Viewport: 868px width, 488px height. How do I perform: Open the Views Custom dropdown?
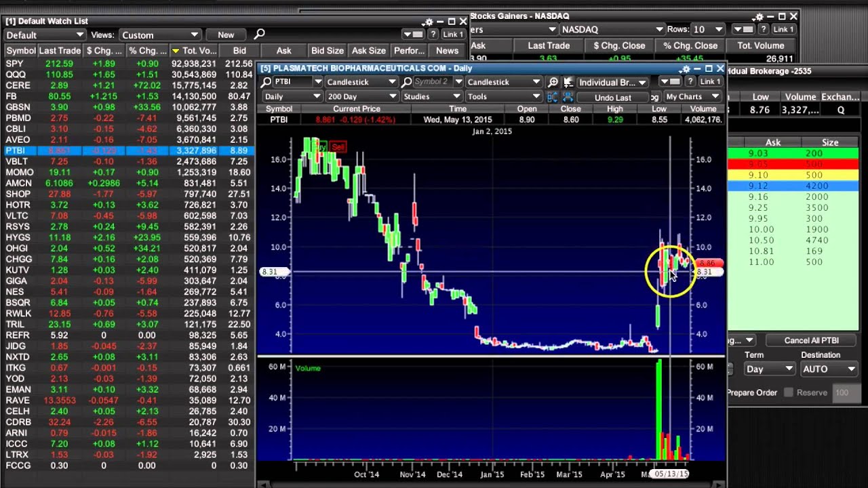160,35
